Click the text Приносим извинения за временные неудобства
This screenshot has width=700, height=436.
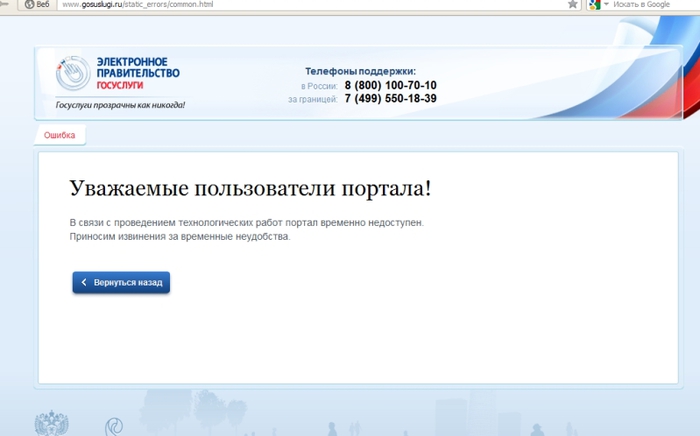tap(180, 237)
